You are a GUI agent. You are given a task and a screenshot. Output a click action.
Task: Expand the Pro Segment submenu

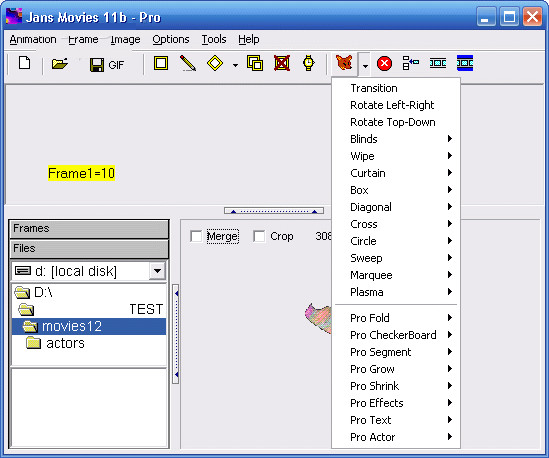[x=396, y=352]
